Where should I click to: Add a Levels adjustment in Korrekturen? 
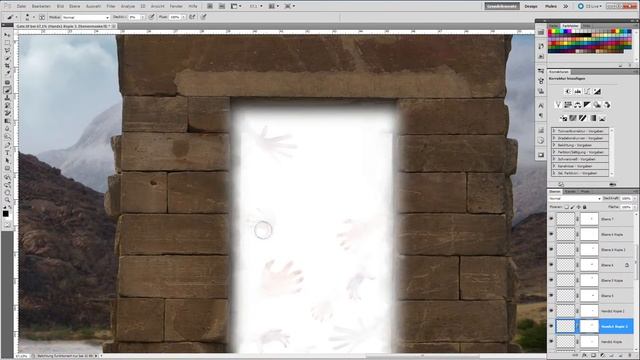[x=577, y=91]
